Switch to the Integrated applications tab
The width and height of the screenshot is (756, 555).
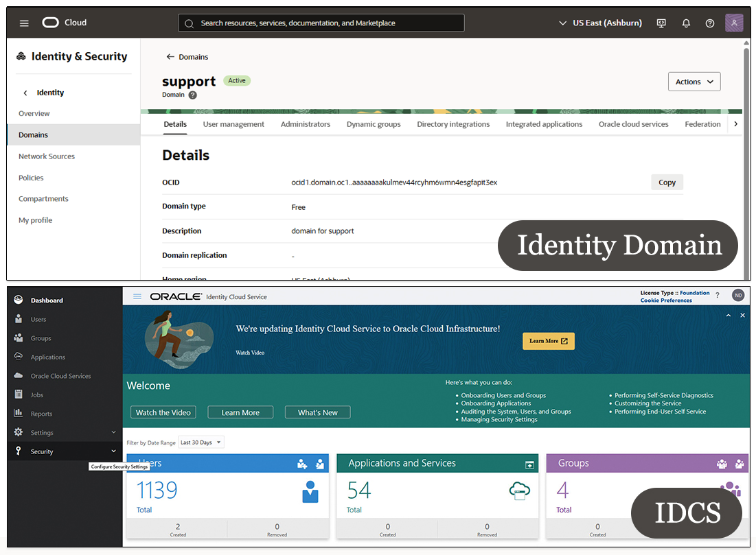click(544, 124)
